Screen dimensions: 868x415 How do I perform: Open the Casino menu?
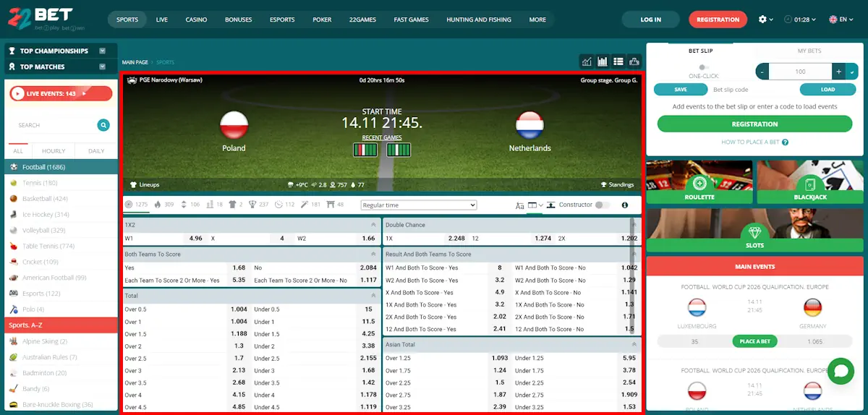pyautogui.click(x=196, y=20)
